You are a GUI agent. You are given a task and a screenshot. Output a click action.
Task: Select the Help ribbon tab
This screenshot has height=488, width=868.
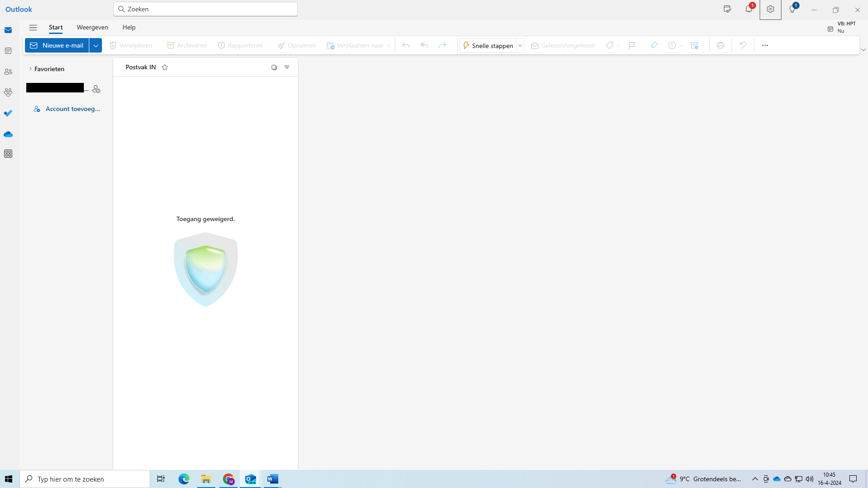point(129,27)
